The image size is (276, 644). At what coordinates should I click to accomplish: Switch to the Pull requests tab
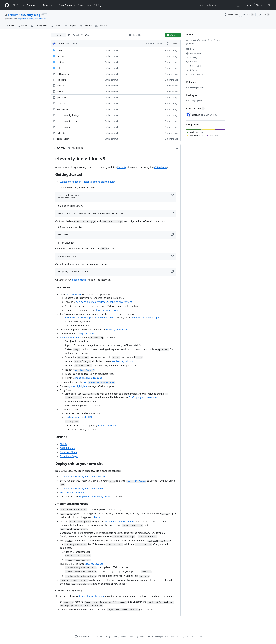pos(39,26)
